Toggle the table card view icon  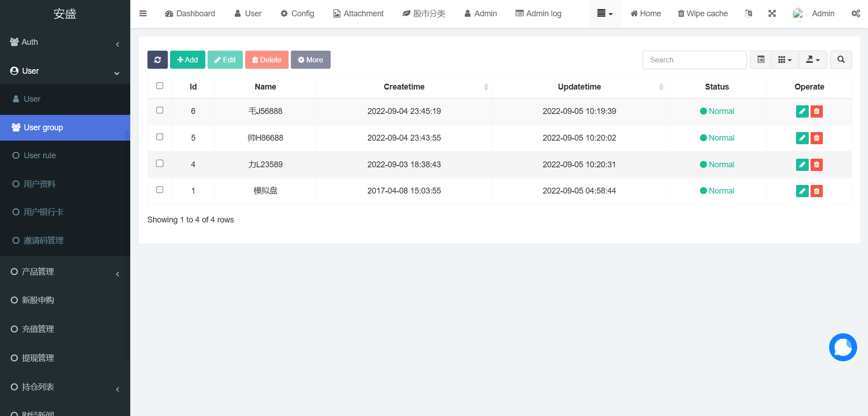coord(761,60)
